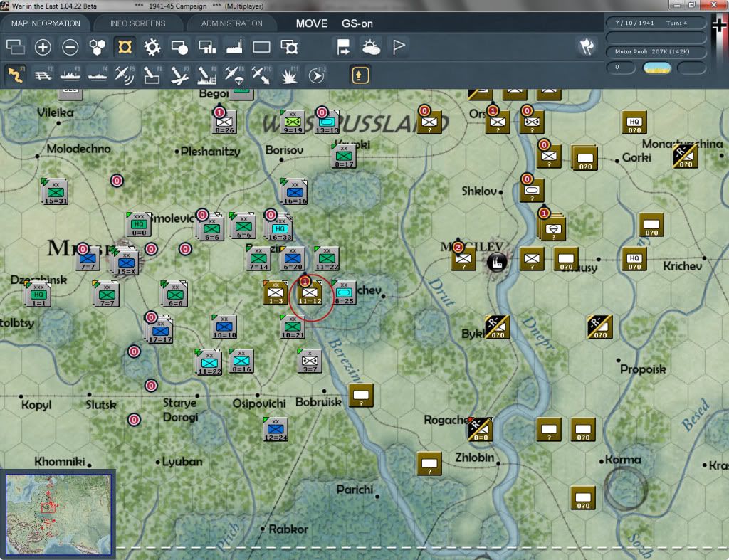Select F3 naval transport ship icon
Image resolution: width=729 pixels, height=560 pixels.
[x=70, y=75]
